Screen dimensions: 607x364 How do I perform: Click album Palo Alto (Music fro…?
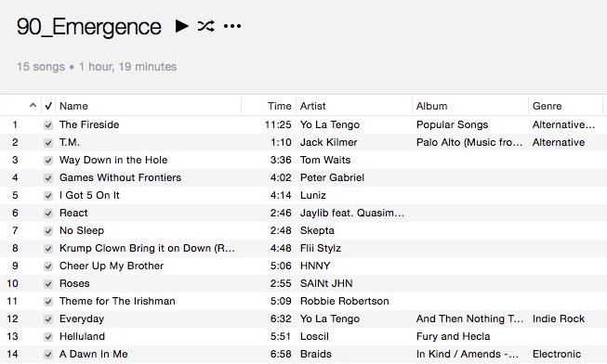click(x=469, y=142)
